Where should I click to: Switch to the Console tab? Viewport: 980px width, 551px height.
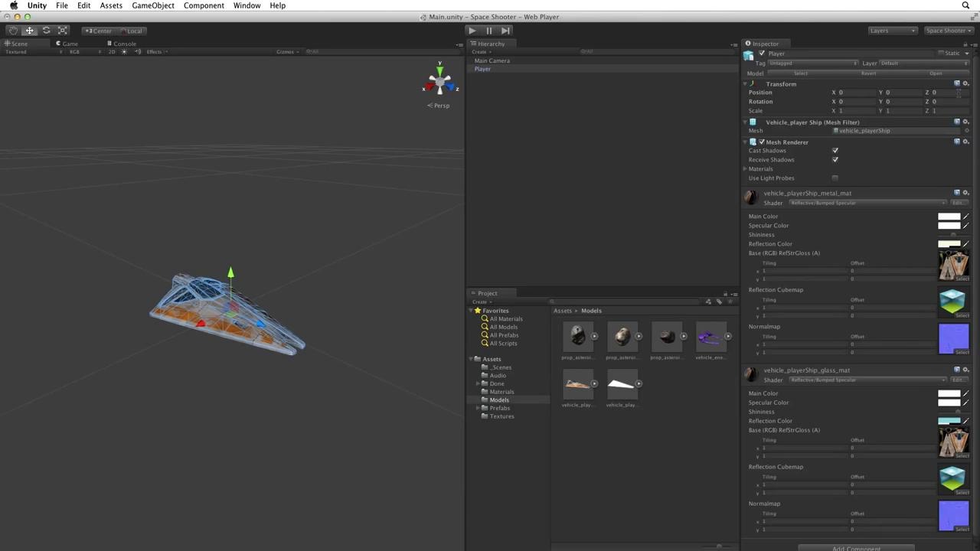tap(124, 44)
